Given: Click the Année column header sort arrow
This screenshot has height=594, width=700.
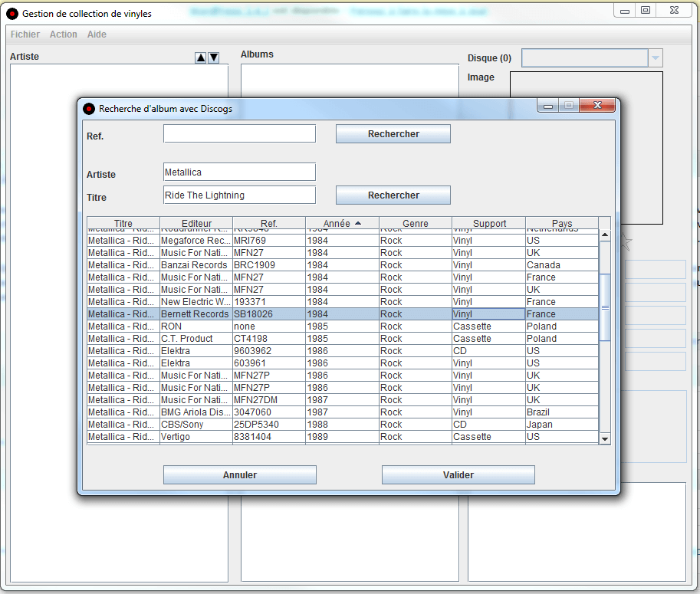Looking at the screenshot, I should click(x=358, y=223).
